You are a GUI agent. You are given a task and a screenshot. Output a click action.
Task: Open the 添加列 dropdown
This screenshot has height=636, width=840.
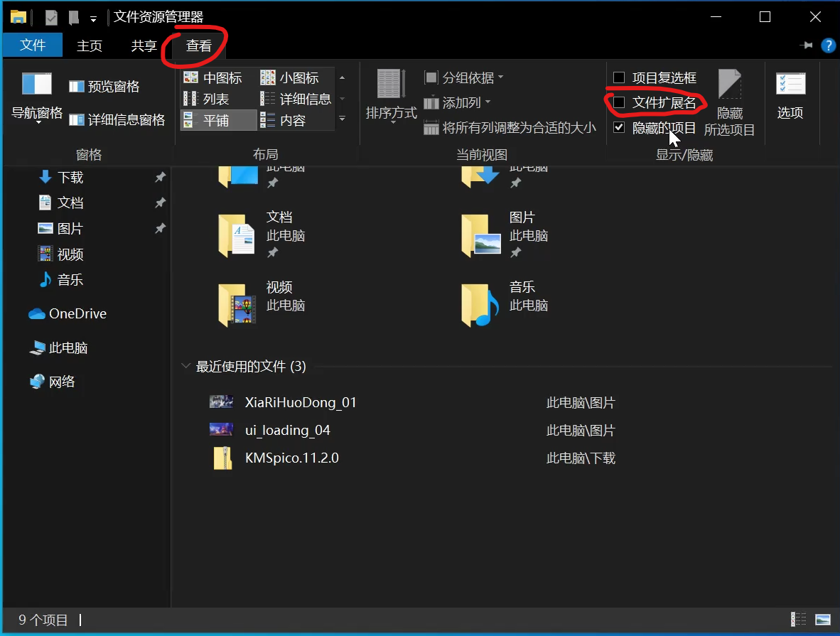(458, 102)
